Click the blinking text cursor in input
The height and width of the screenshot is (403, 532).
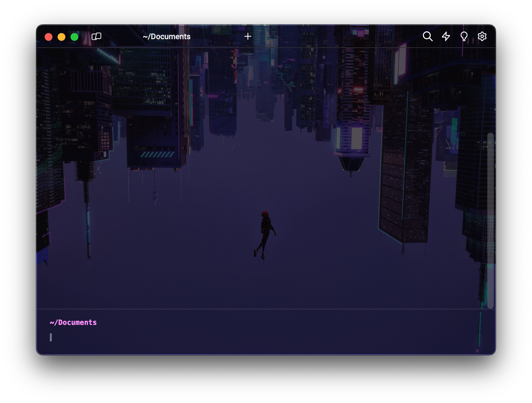pos(51,338)
